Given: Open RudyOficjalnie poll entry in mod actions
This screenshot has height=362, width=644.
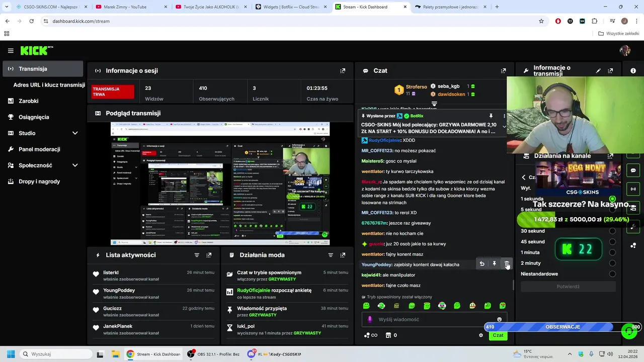Looking at the screenshot, I should tap(286, 293).
